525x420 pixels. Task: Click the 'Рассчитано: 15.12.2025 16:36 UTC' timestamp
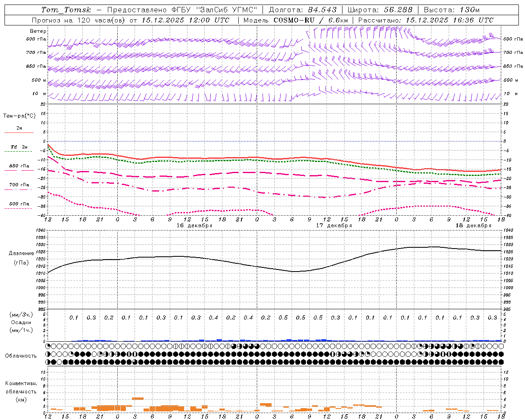426,20
